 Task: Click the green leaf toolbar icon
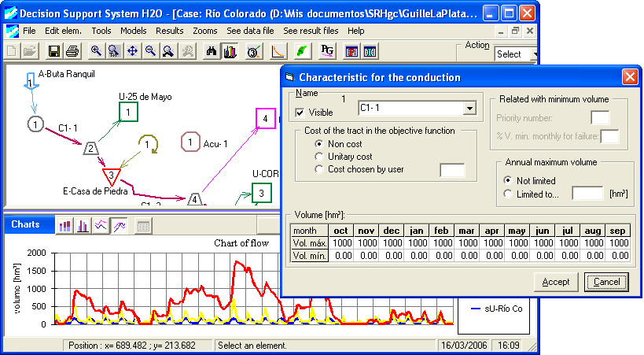(302, 51)
